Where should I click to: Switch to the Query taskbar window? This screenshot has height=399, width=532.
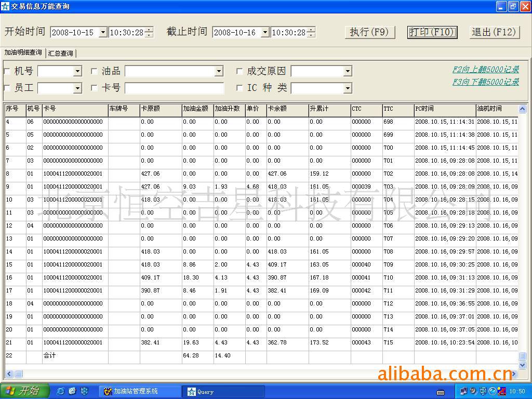tap(205, 392)
